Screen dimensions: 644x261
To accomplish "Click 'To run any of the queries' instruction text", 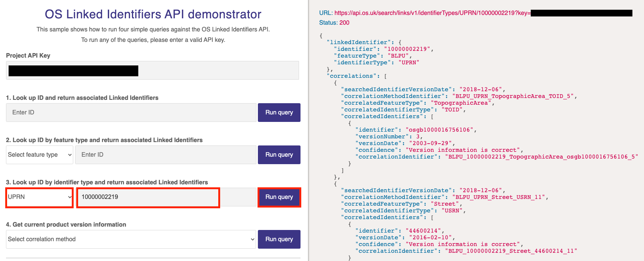I will [x=153, y=40].
